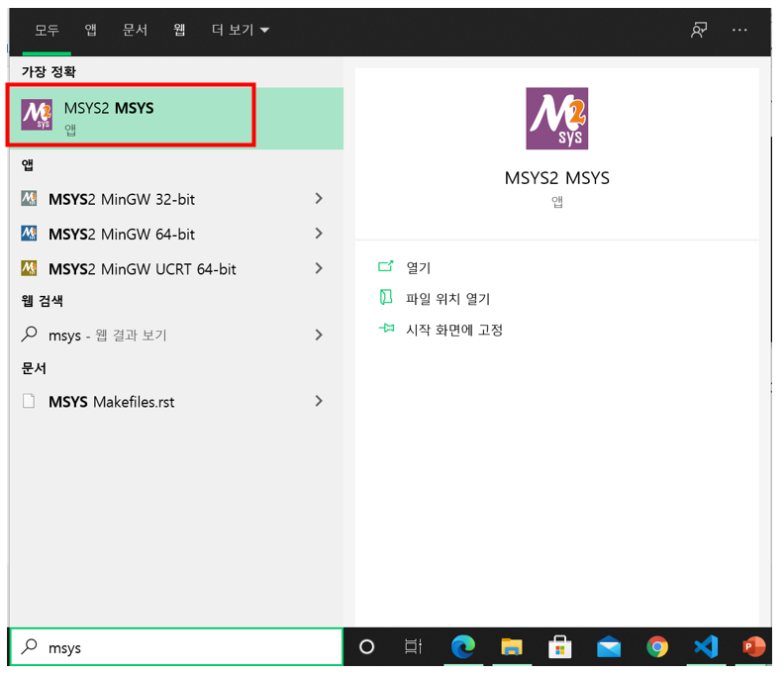Switch to the 앱 (Apps) tab
This screenshot has width=784, height=675.
(x=90, y=30)
